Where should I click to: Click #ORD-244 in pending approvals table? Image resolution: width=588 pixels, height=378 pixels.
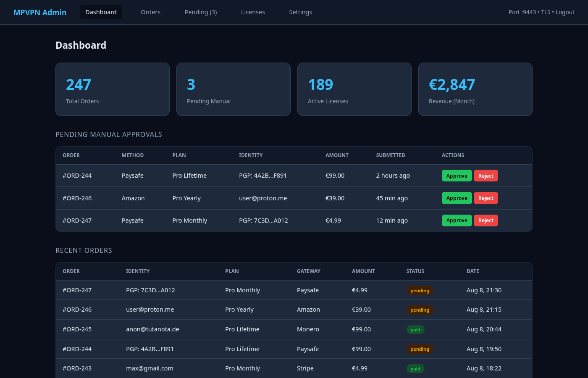click(x=77, y=176)
